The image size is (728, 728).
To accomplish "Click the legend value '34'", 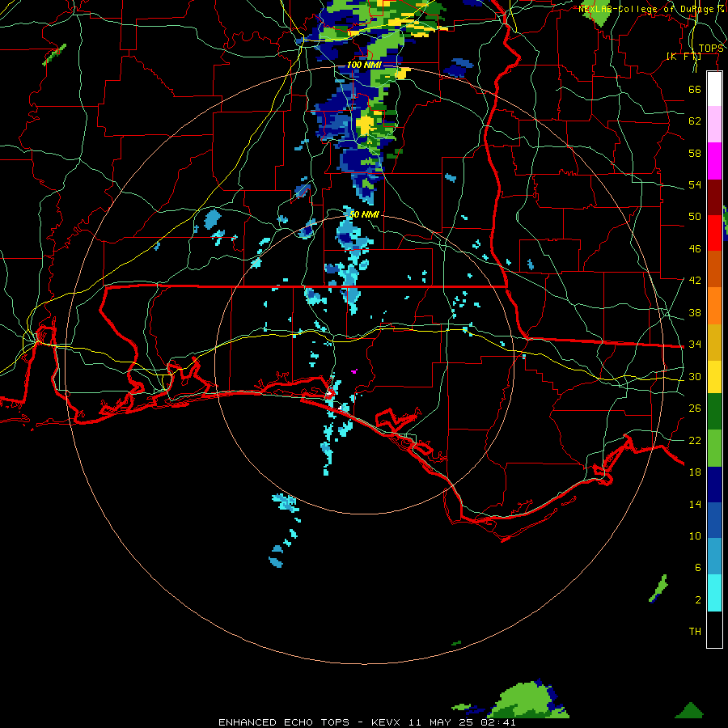I will click(x=695, y=345).
